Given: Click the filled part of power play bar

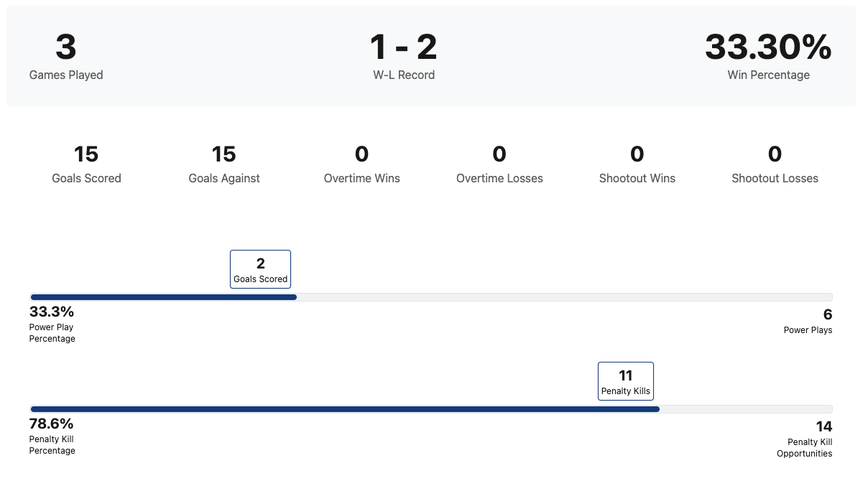Looking at the screenshot, I should click(164, 297).
